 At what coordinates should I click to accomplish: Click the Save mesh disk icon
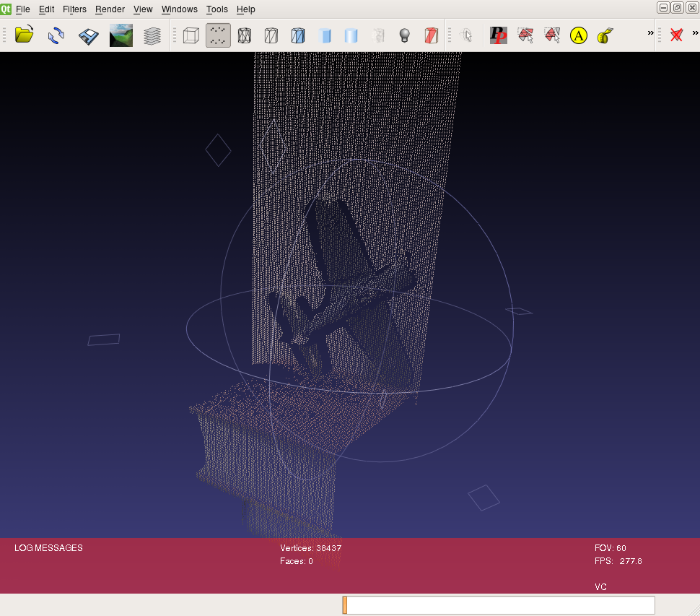88,35
